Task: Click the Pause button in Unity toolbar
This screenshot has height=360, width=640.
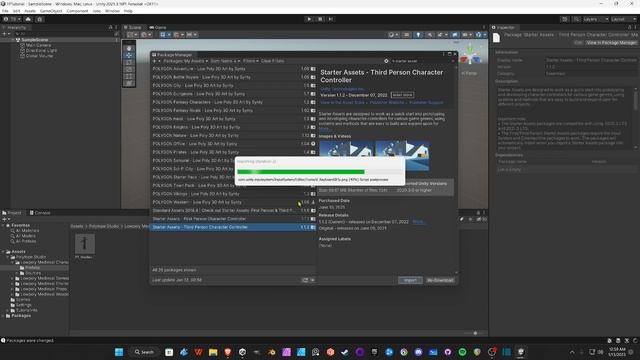Action: tap(320, 19)
